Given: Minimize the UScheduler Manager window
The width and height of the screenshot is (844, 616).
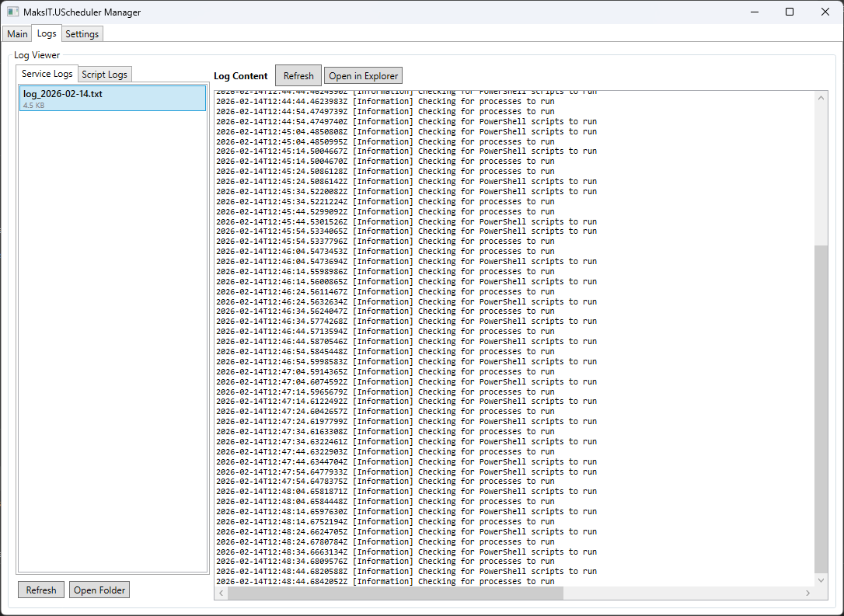Looking at the screenshot, I should coord(754,12).
